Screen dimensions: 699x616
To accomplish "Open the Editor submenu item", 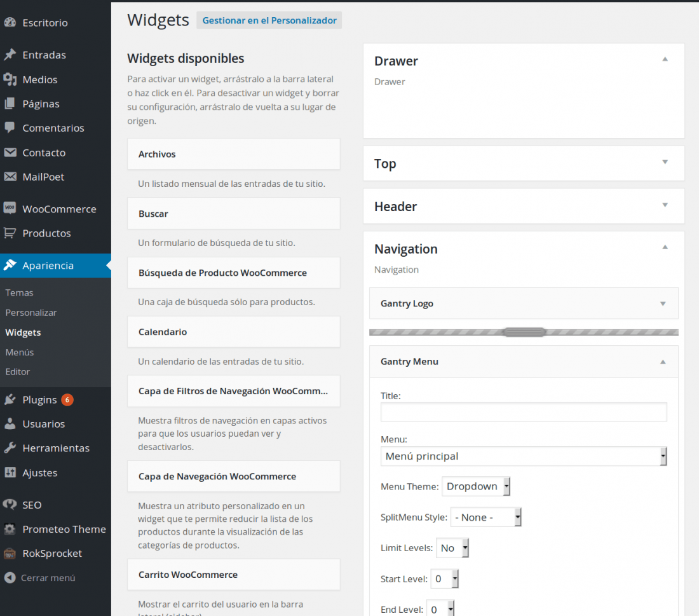I will [x=18, y=371].
